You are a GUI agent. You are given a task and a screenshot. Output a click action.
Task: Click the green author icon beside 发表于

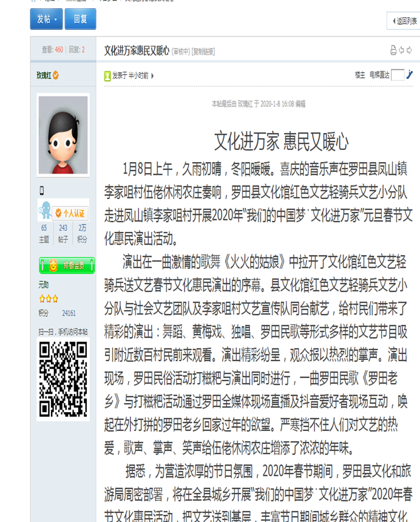tap(107, 76)
